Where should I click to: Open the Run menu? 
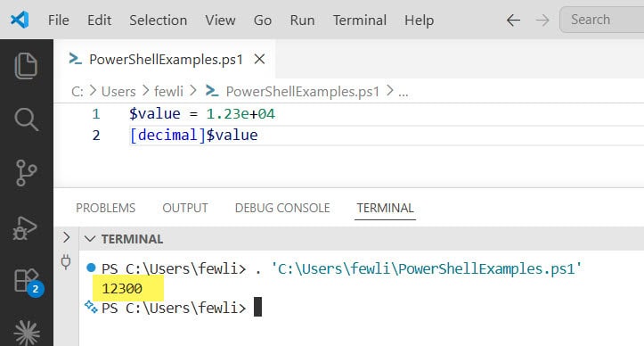click(x=302, y=20)
